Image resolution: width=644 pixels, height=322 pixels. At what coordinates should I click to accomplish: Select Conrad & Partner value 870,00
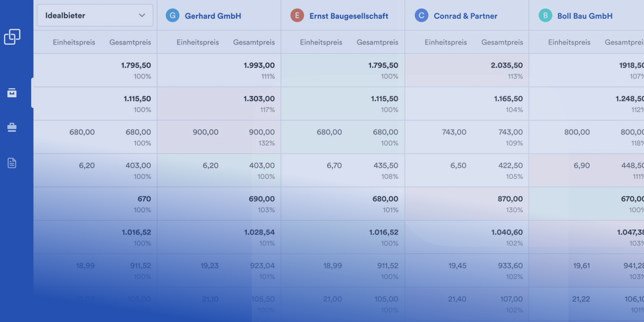point(510,199)
